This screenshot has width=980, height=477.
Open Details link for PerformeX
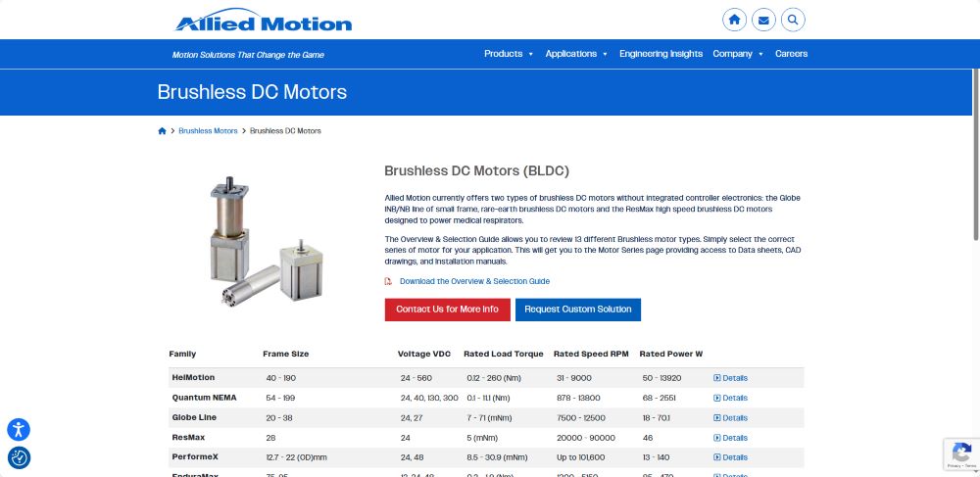click(x=735, y=457)
